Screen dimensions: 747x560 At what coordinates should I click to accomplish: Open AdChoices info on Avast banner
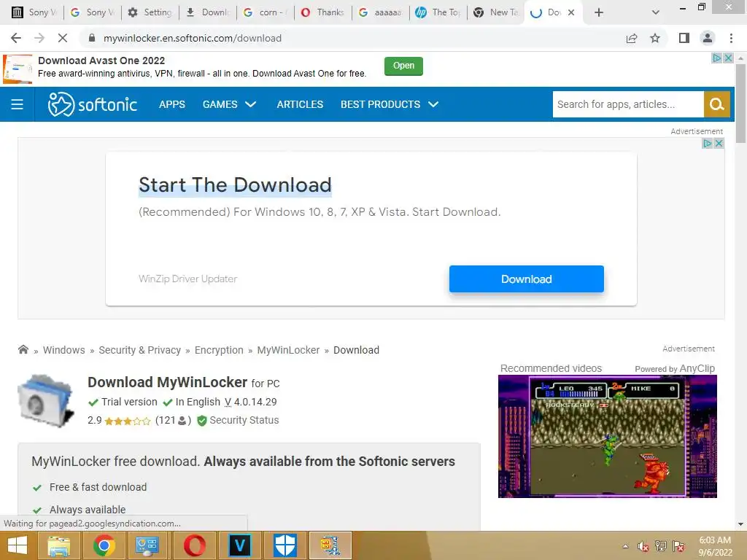pyautogui.click(x=717, y=58)
